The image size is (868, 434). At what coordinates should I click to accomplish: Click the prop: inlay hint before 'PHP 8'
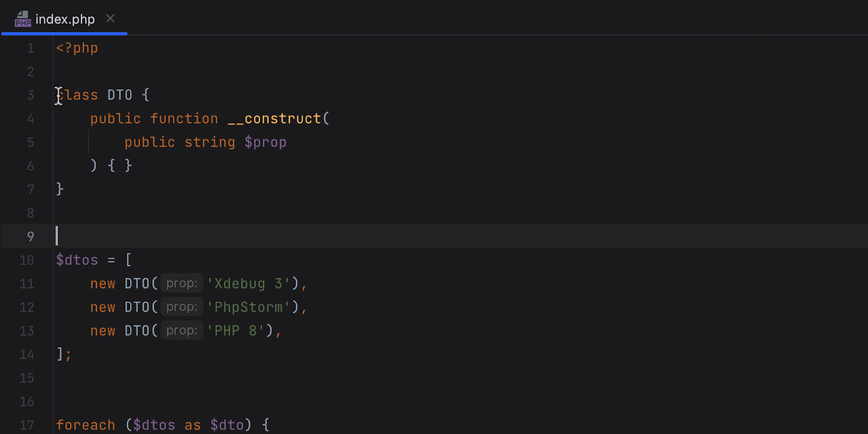181,331
